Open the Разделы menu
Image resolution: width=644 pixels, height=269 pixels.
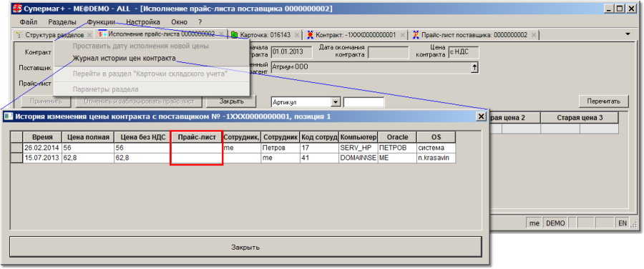tap(62, 22)
